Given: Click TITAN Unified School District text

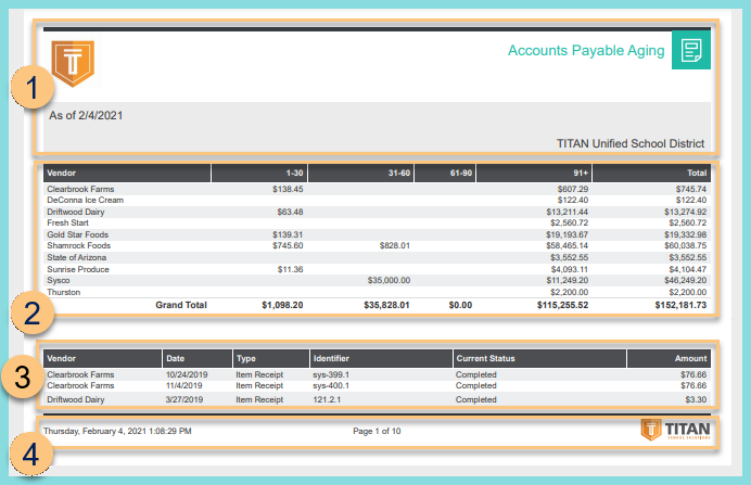Looking at the screenshot, I should [x=630, y=144].
